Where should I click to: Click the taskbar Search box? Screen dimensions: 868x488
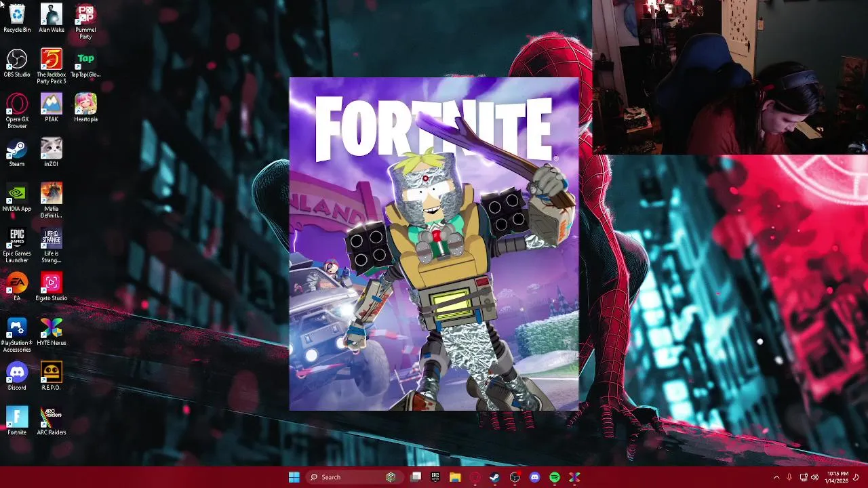[355, 477]
